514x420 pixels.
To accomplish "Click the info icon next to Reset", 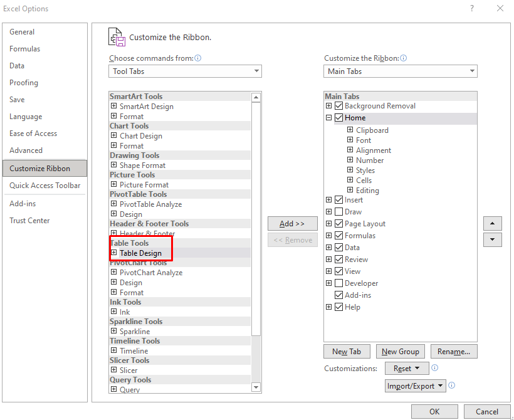I will point(434,367).
